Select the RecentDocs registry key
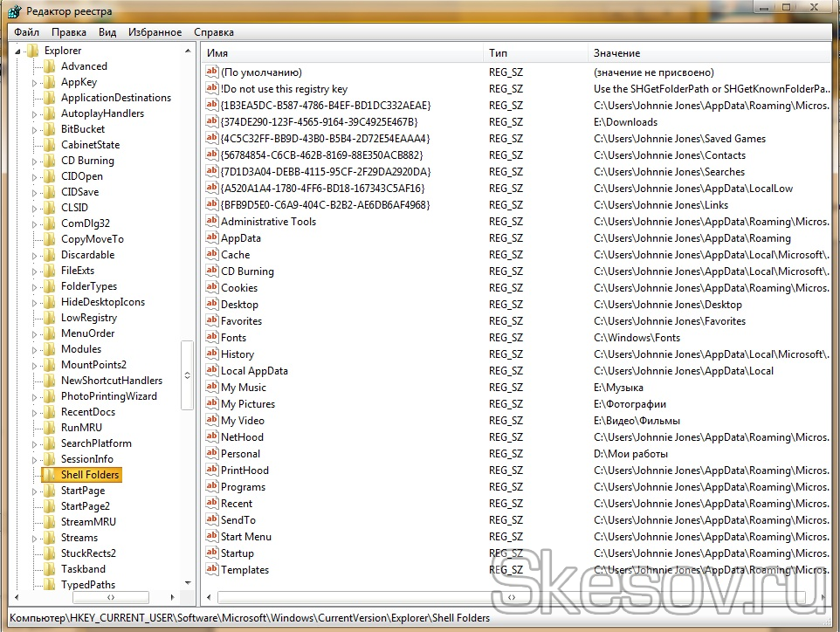This screenshot has height=632, width=840. 87,412
